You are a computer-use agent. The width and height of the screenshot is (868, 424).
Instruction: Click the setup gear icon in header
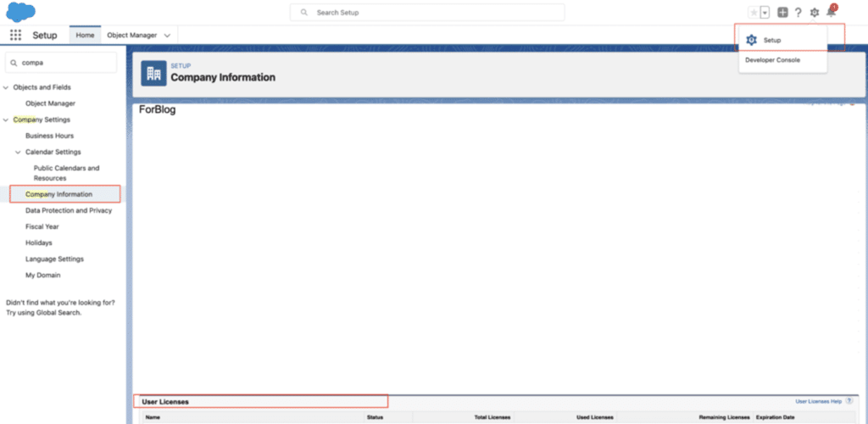(815, 13)
